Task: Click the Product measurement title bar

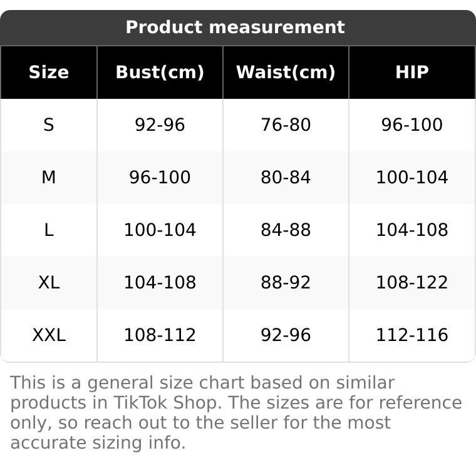Action: click(x=235, y=28)
